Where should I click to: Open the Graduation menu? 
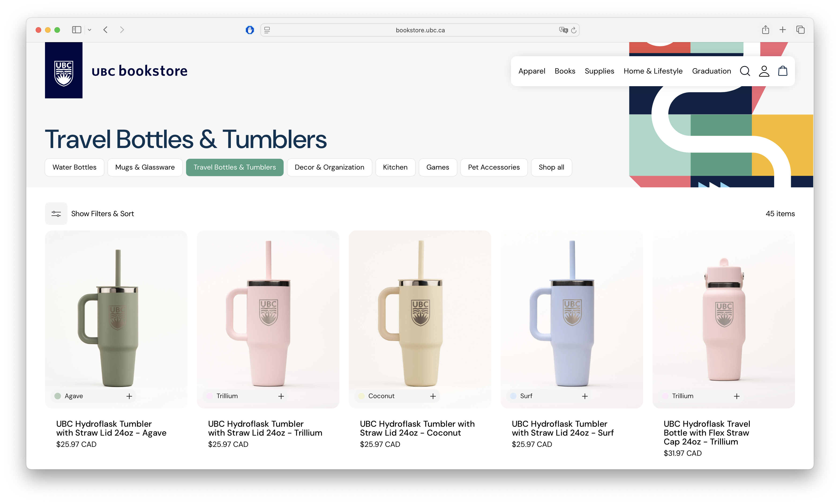712,71
